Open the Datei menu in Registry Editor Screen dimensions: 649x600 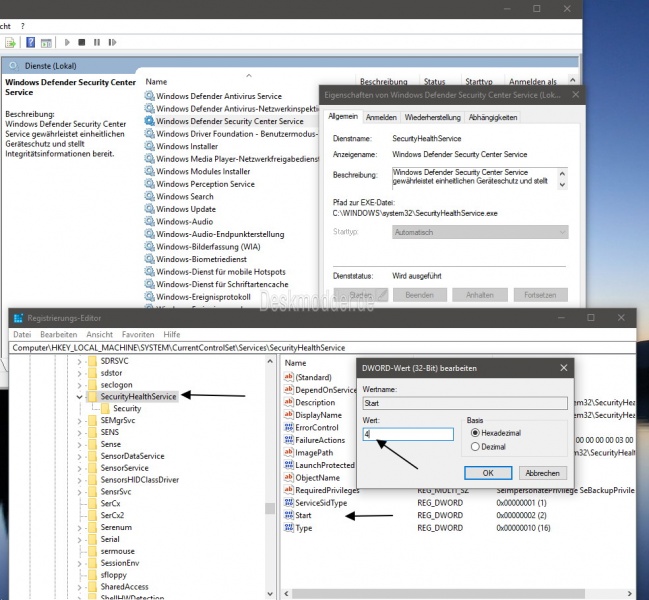tap(22, 334)
